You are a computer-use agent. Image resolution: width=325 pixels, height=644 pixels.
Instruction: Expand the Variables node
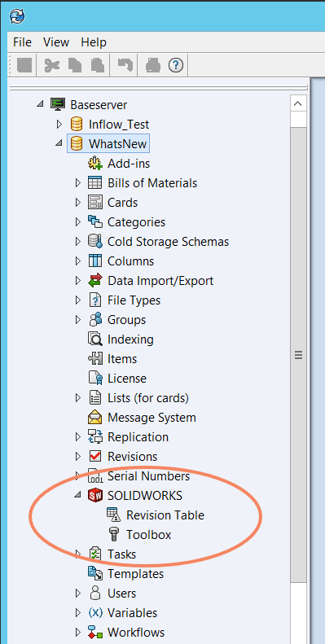78,613
